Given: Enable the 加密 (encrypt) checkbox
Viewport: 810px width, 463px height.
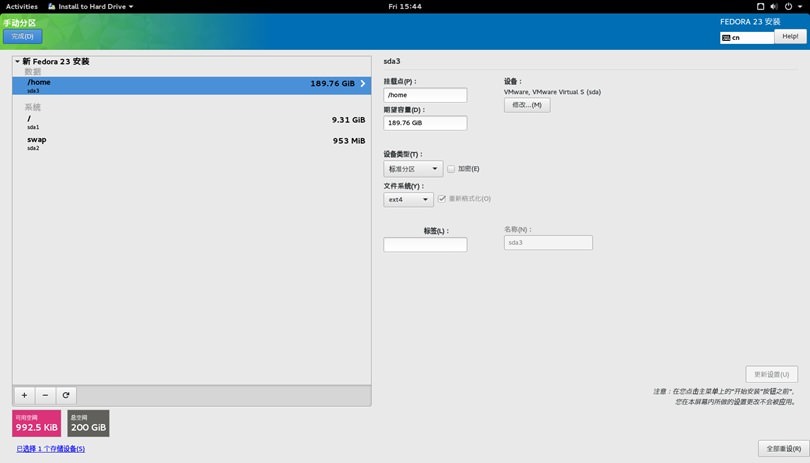Looking at the screenshot, I should pyautogui.click(x=452, y=169).
